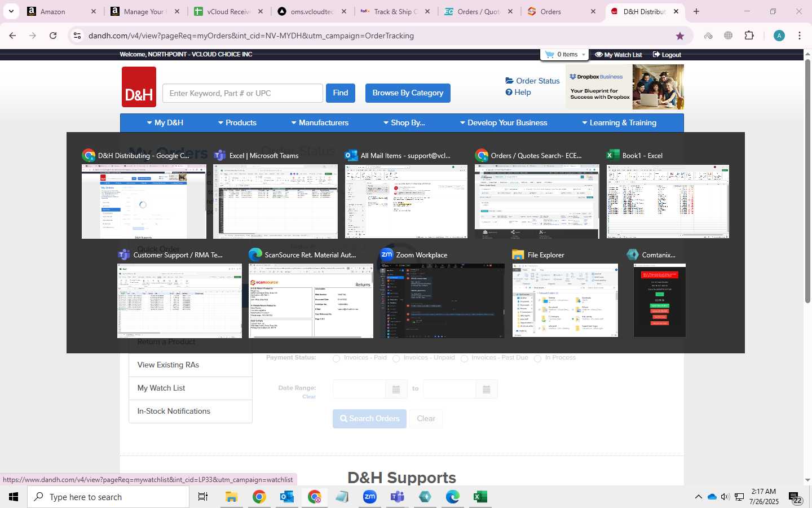Open Windows Start menu

click(x=14, y=497)
